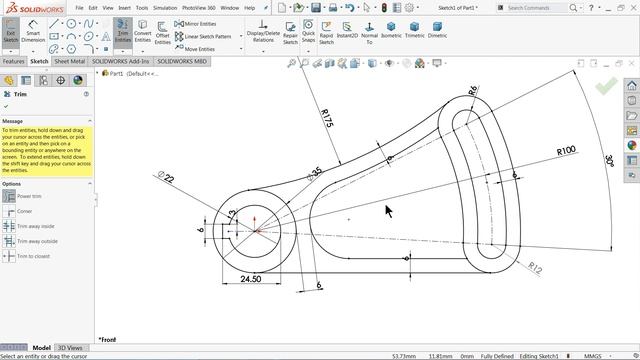640x360 pixels.
Task: Open the Trim Entities dropdown arrow
Action: pyautogui.click(x=122, y=52)
